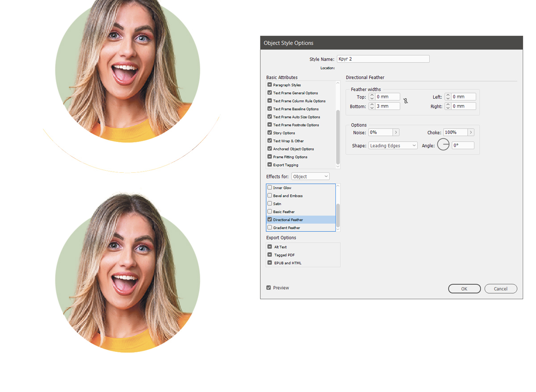Image resolution: width=536 pixels, height=392 pixels.
Task: Select the Gradient Feather effect row
Action: click(x=301, y=228)
